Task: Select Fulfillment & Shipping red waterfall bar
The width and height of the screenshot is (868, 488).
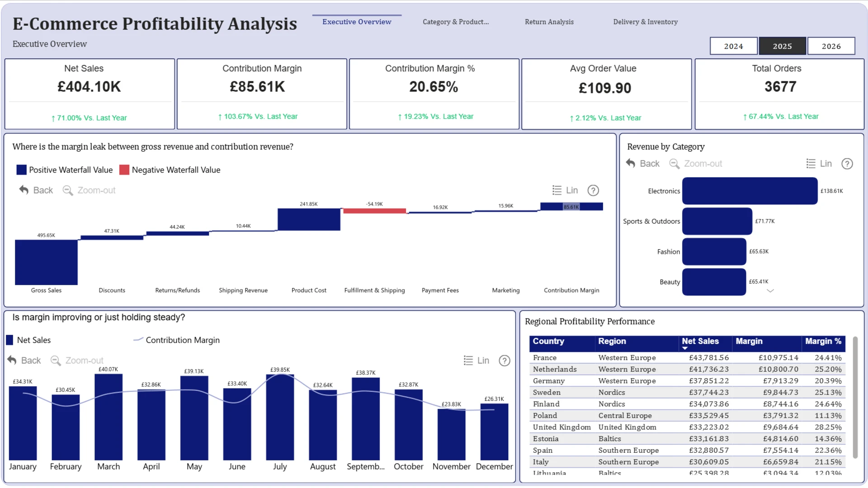Action: point(374,211)
